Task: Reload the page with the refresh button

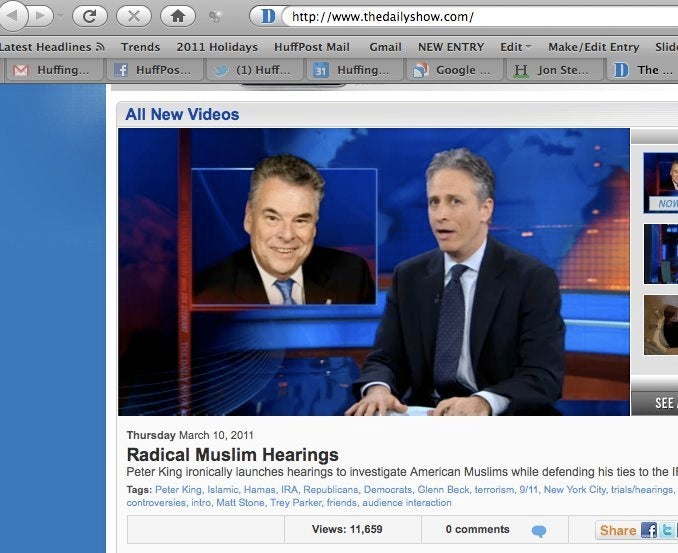Action: point(90,16)
